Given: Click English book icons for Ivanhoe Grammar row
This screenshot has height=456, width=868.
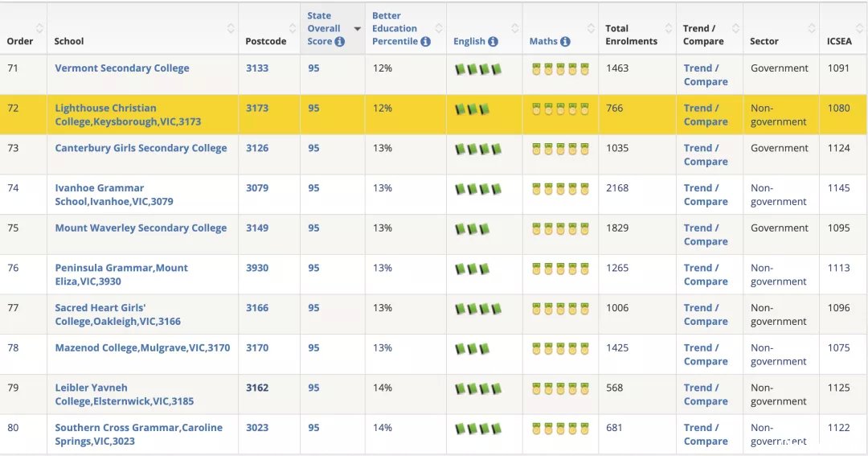Looking at the screenshot, I should tap(478, 189).
